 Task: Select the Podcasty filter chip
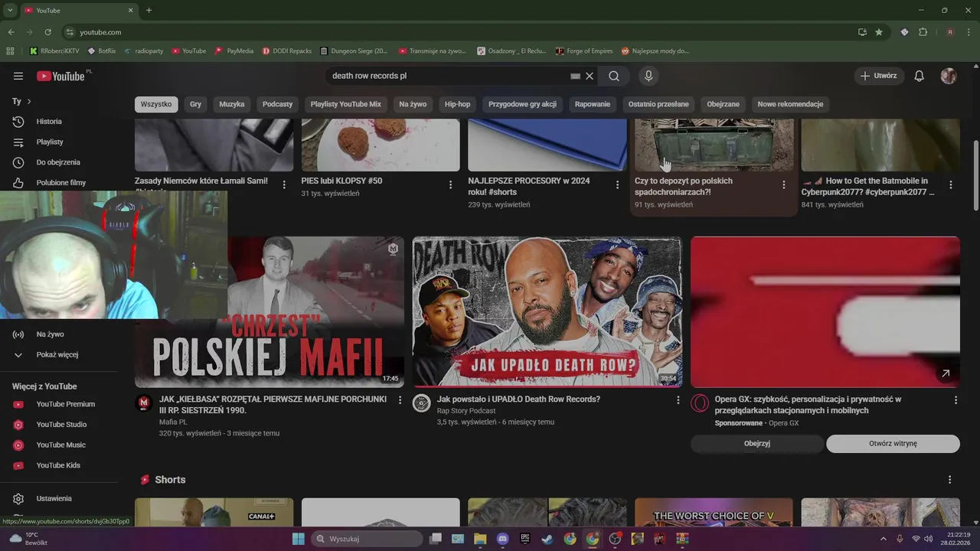coord(277,104)
